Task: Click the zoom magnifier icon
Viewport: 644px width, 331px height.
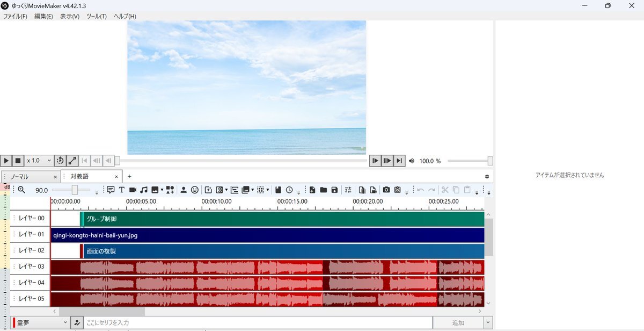Action: (x=21, y=190)
